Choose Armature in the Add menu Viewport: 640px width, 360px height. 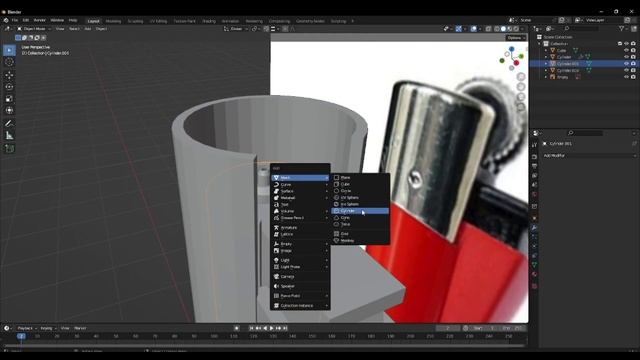tap(300, 228)
